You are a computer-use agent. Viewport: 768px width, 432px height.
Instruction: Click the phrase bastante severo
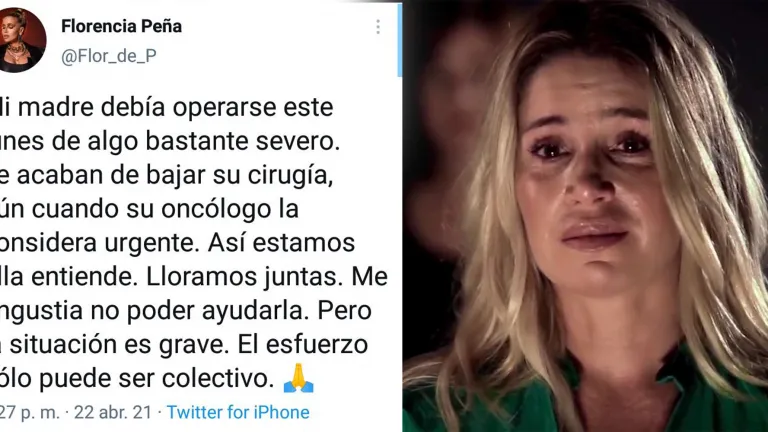[242, 142]
